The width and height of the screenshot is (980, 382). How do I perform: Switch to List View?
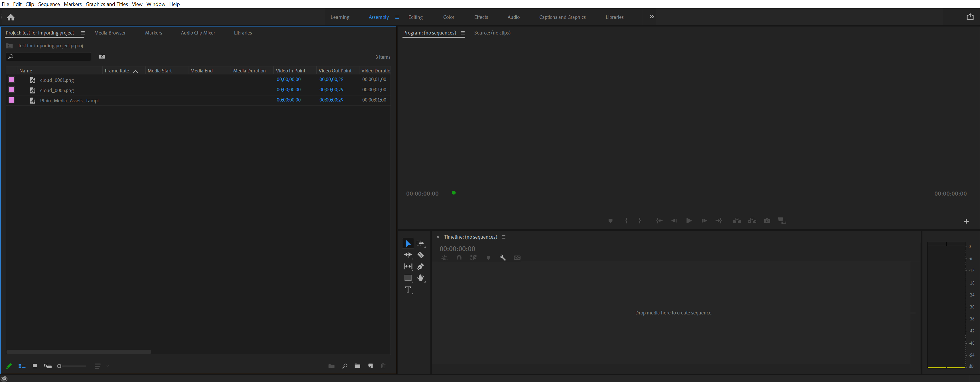coord(22,366)
